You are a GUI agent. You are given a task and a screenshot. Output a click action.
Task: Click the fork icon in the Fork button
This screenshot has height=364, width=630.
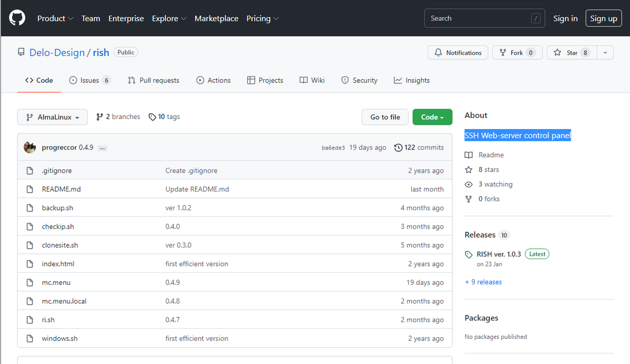[x=503, y=52]
